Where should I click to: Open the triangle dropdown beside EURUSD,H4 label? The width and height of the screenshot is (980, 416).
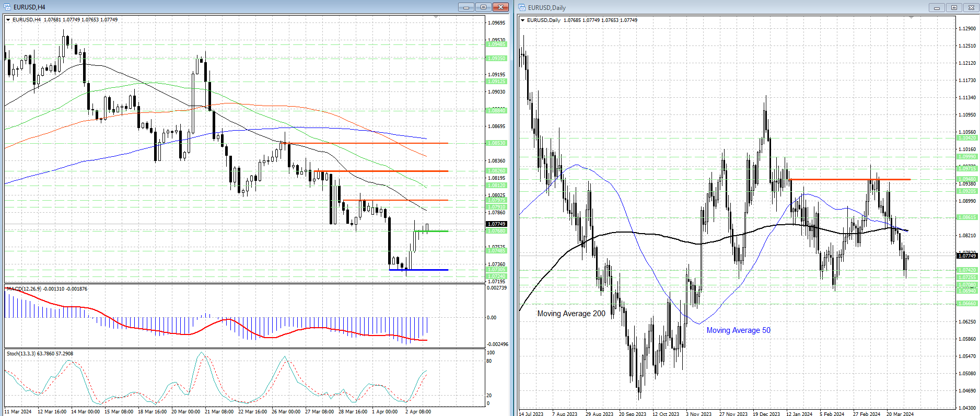pos(8,20)
